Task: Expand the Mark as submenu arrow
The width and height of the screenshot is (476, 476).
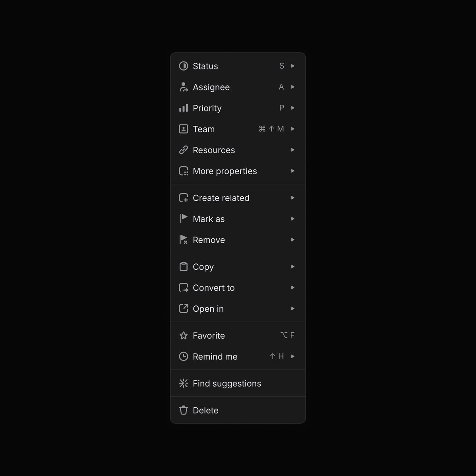Action: click(x=293, y=219)
